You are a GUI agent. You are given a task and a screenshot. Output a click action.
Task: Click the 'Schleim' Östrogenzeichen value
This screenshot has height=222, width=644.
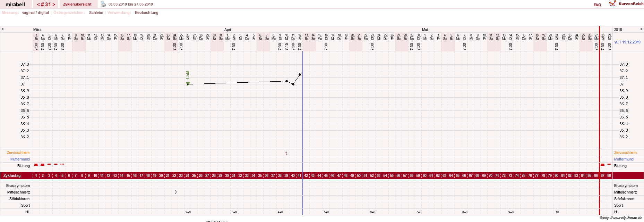click(96, 13)
